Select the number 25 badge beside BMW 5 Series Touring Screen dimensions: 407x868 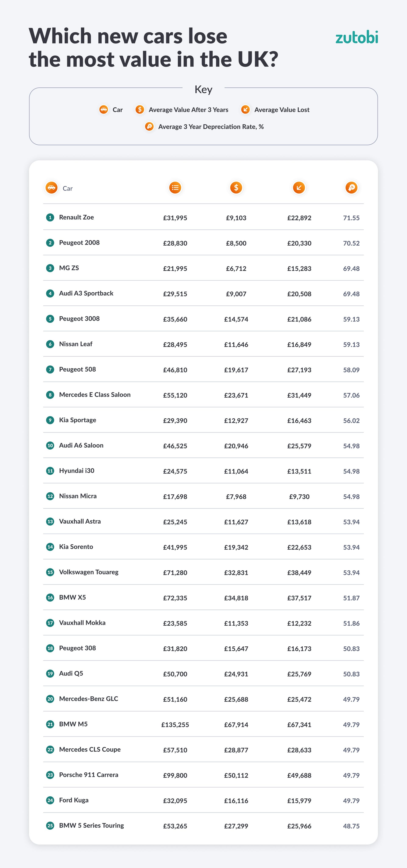point(50,826)
